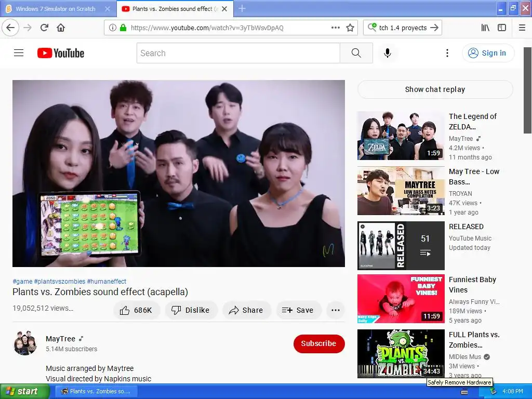Like the video with thumbs-up 686K
This screenshot has height=399, width=532.
click(x=137, y=310)
